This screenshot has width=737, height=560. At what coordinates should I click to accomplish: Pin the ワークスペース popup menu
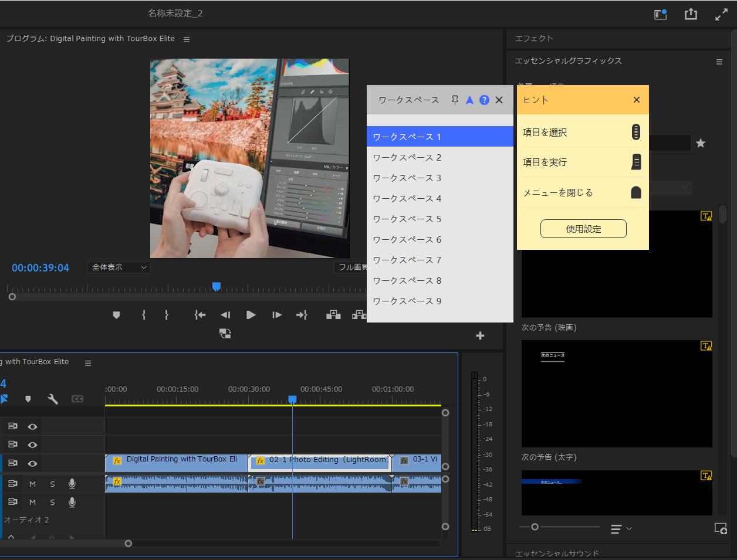tap(455, 100)
